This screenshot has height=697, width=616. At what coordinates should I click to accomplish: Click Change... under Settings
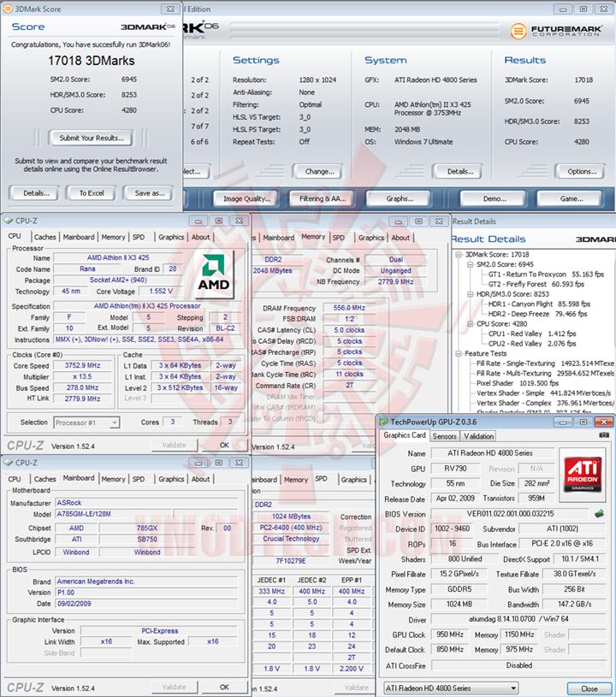[x=319, y=172]
